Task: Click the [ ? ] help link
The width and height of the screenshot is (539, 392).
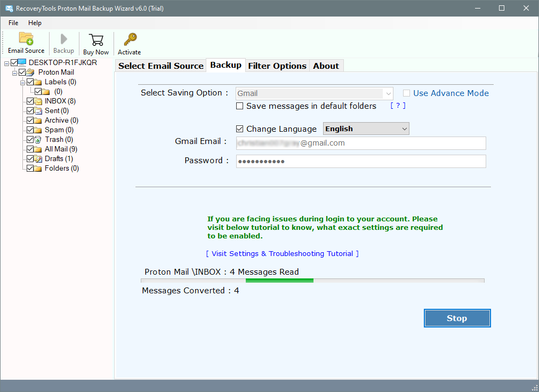Action: [x=398, y=106]
